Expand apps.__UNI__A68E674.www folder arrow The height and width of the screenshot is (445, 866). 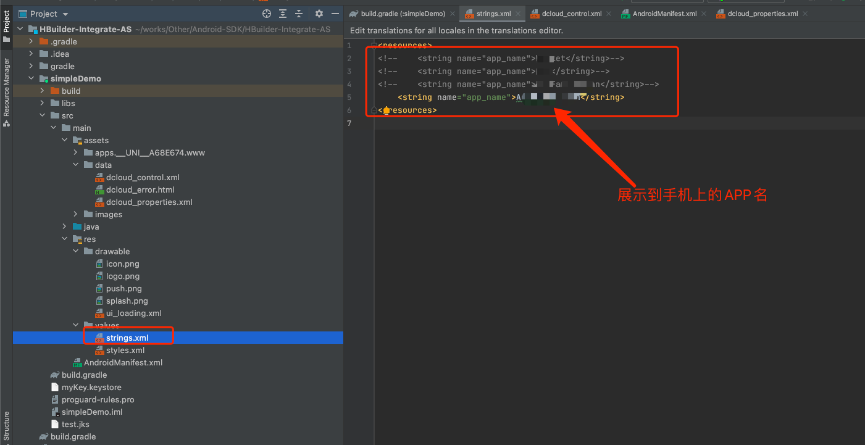76,152
